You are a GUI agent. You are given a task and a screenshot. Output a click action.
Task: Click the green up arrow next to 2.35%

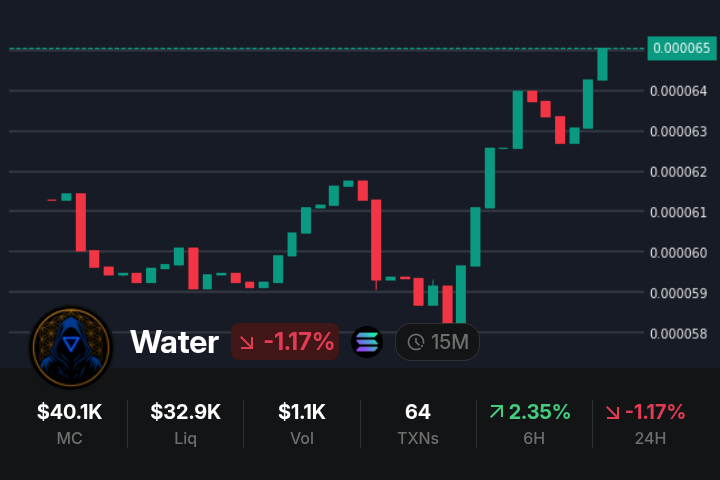pyautogui.click(x=496, y=412)
